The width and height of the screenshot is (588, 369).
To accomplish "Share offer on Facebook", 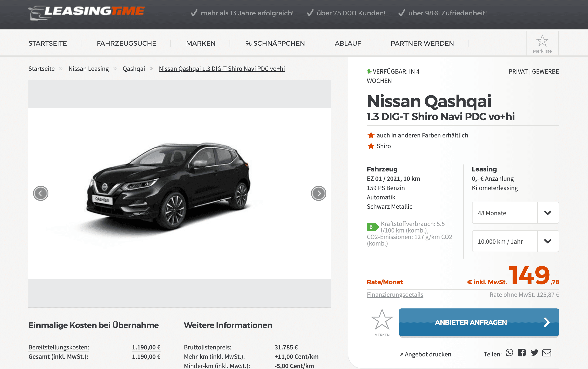I will (x=522, y=353).
